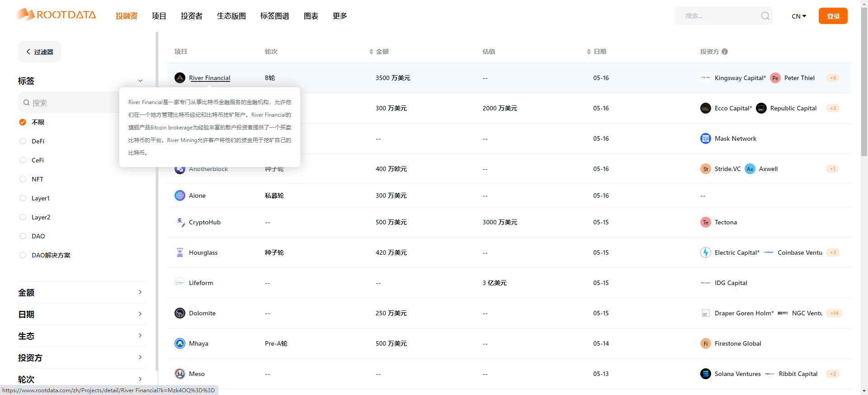
Task: Expand the 投资方 filter section
Action: click(x=81, y=357)
